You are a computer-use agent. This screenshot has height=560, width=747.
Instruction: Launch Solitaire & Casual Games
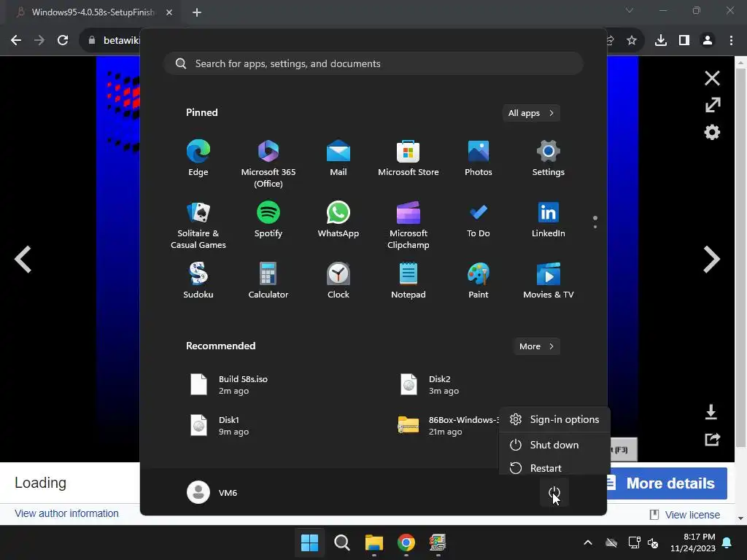[198, 225]
